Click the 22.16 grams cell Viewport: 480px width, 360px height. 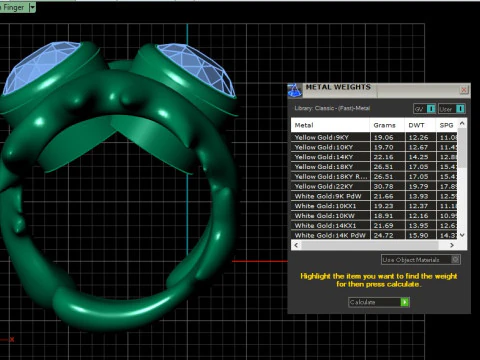pos(388,157)
